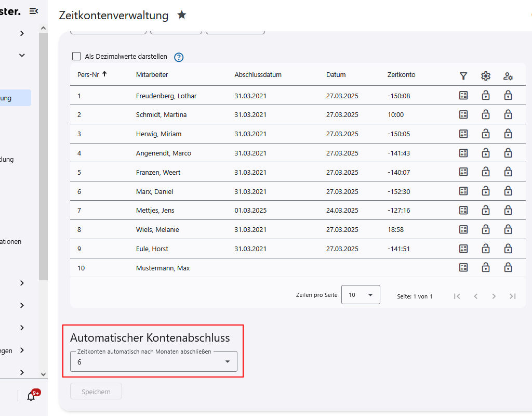The width and height of the screenshot is (532, 416).
Task: Open the notification bell showing 9+
Action: [x=31, y=396]
